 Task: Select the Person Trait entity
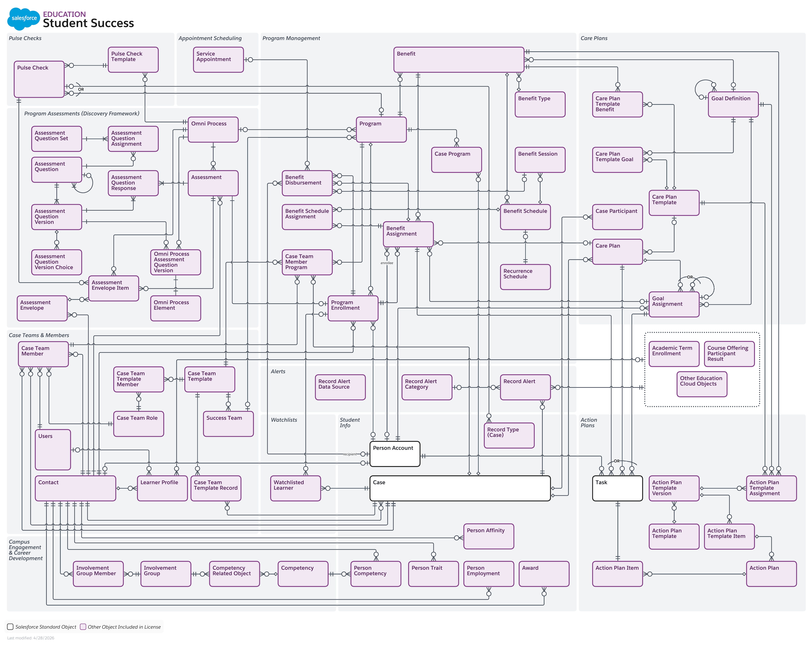433,574
